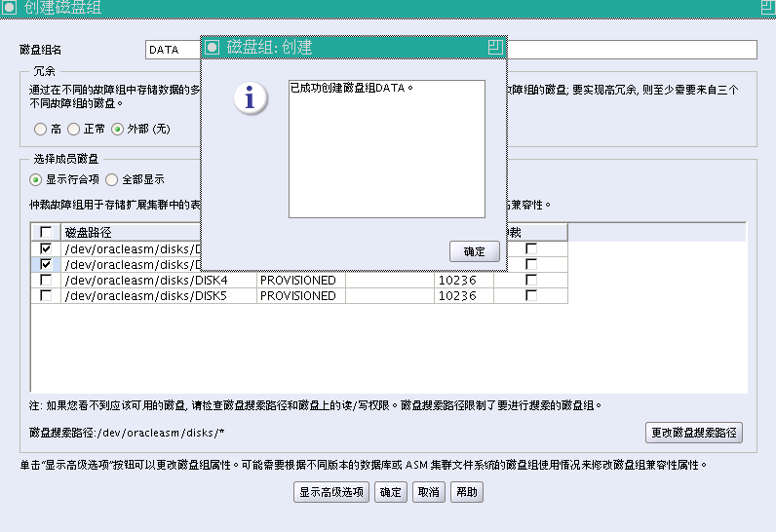Choose the 全部显示 radio button
The width and height of the screenshot is (776, 532).
[111, 179]
